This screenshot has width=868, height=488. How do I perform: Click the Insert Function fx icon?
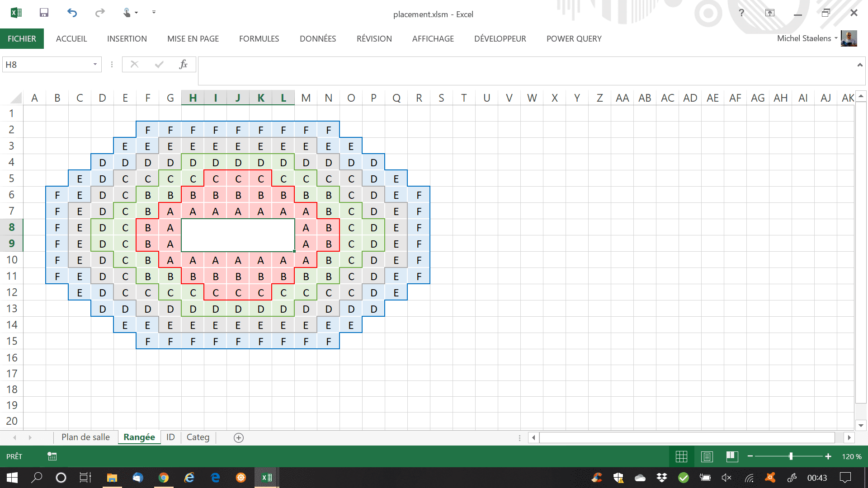pos(183,64)
